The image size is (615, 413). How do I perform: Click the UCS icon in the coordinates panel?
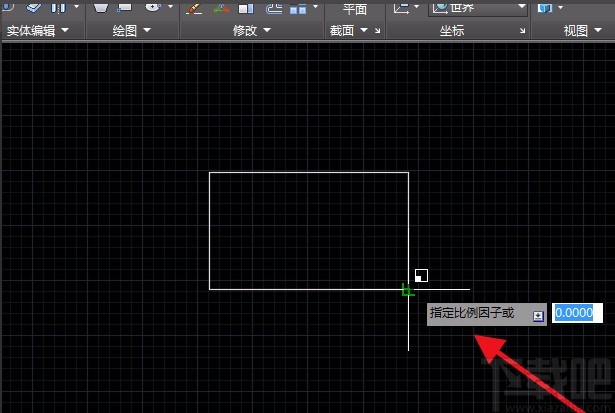pos(401,8)
